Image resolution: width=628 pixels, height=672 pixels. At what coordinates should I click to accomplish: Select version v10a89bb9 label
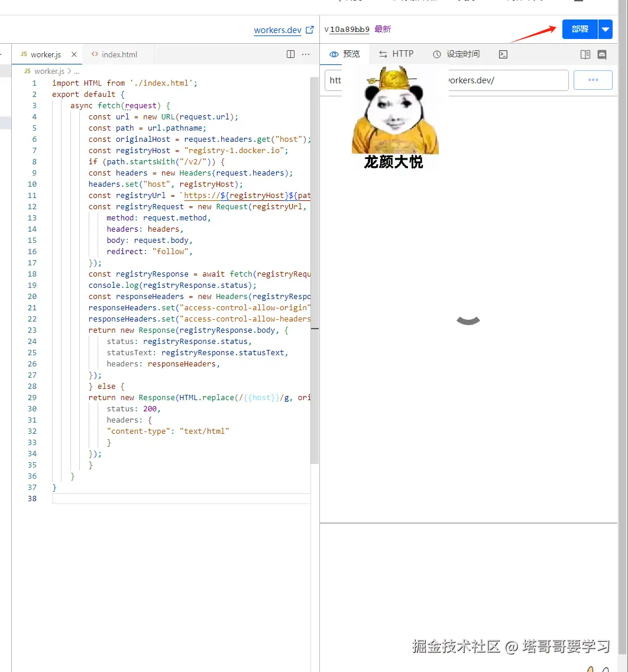(347, 30)
